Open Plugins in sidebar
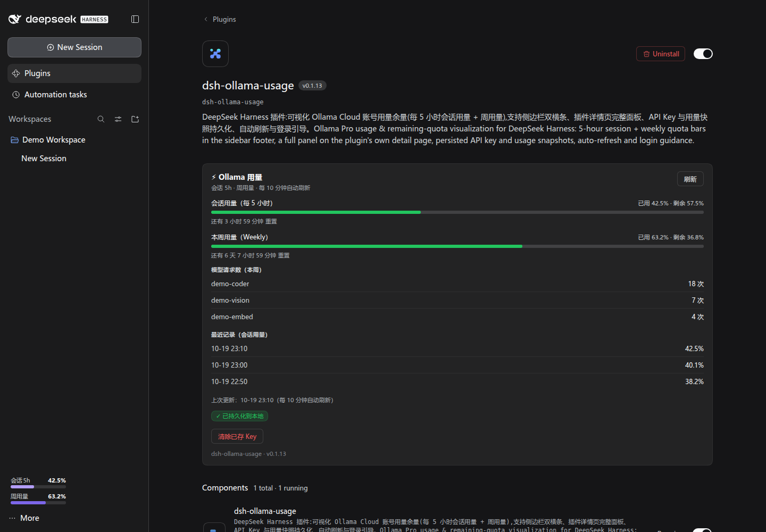Image resolution: width=766 pixels, height=532 pixels. click(74, 73)
